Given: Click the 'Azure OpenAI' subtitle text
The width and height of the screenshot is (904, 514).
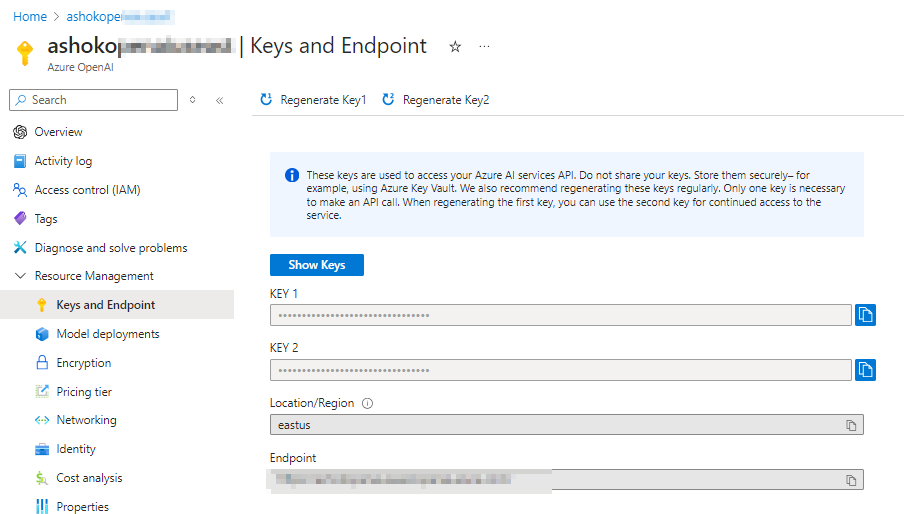Looking at the screenshot, I should coord(80,67).
